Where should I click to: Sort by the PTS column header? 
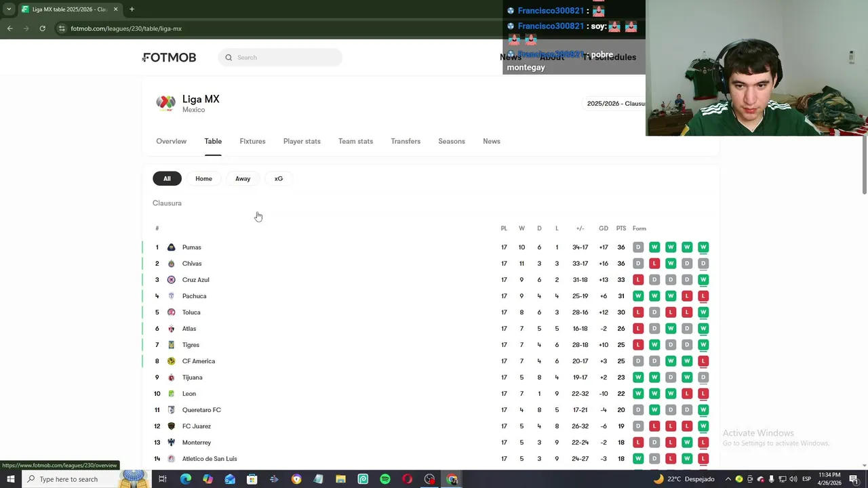pyautogui.click(x=621, y=228)
